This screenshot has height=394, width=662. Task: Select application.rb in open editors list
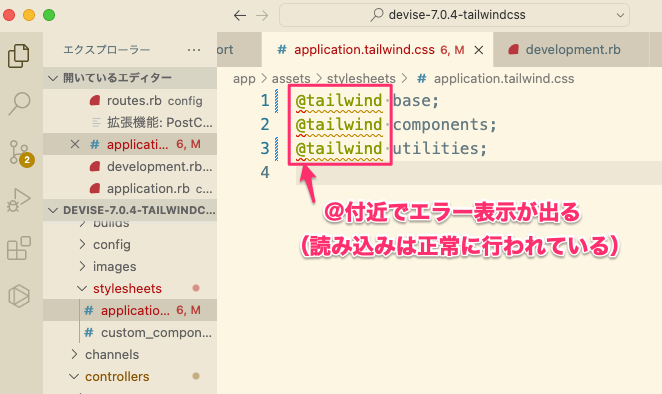[130, 188]
